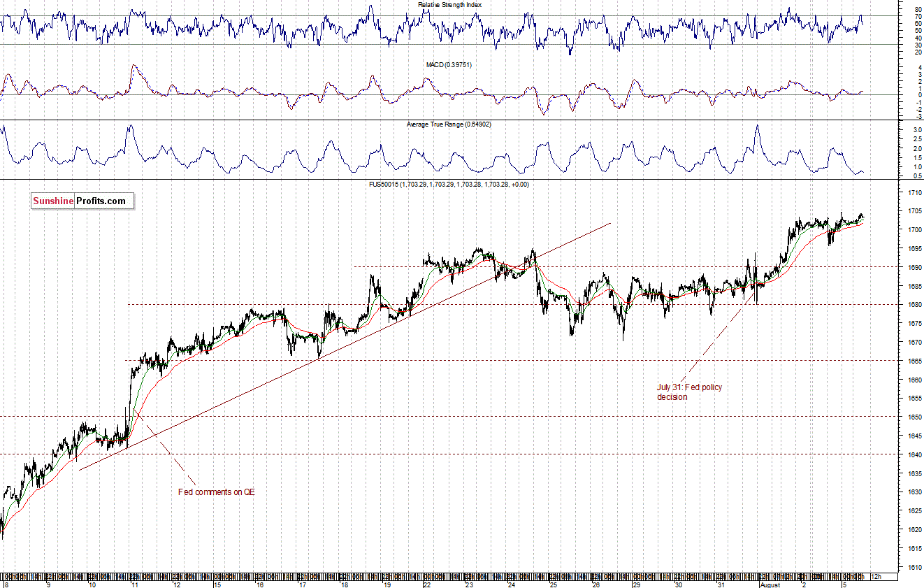Click the 1640 price axis label

pos(914,455)
